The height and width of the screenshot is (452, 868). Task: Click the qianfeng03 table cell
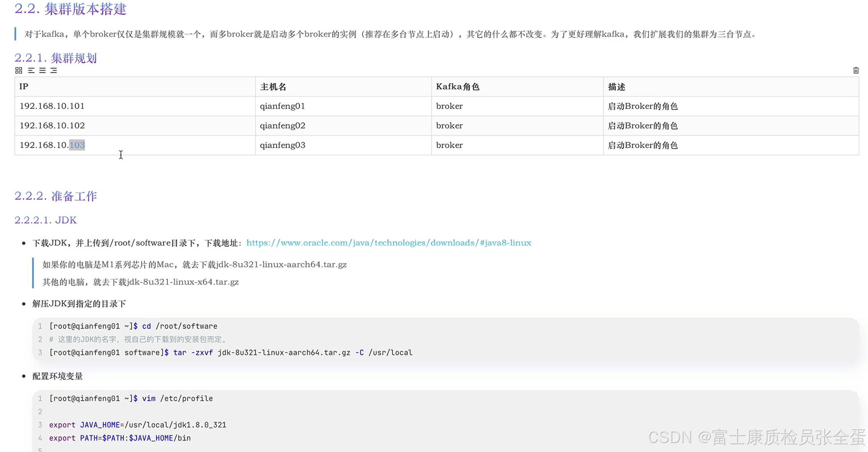click(x=282, y=145)
